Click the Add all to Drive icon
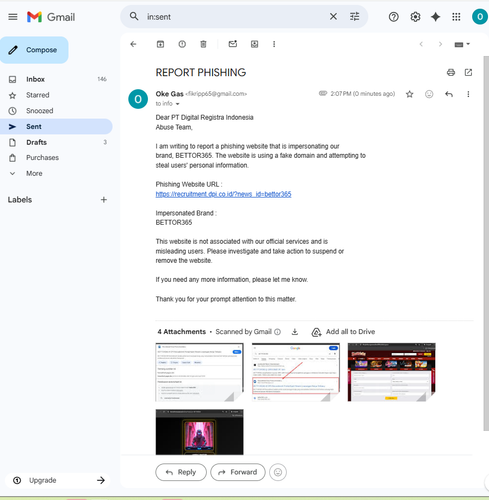The height and width of the screenshot is (500, 489). (316, 332)
